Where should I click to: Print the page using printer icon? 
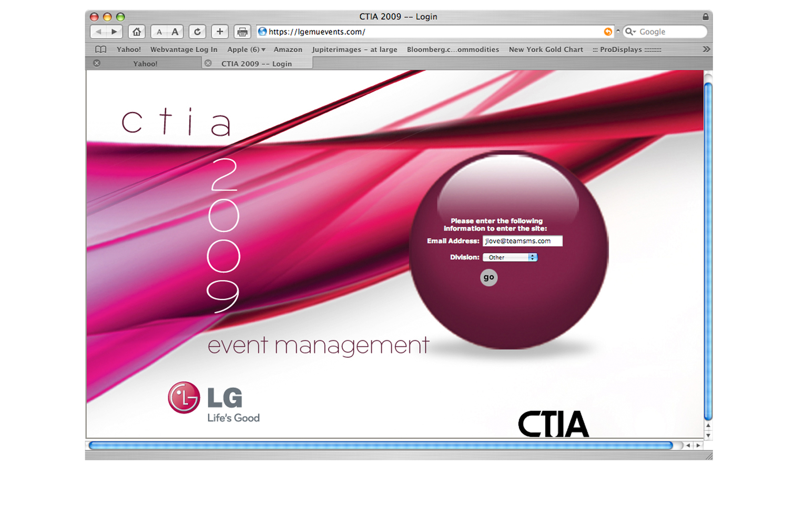[x=242, y=32]
